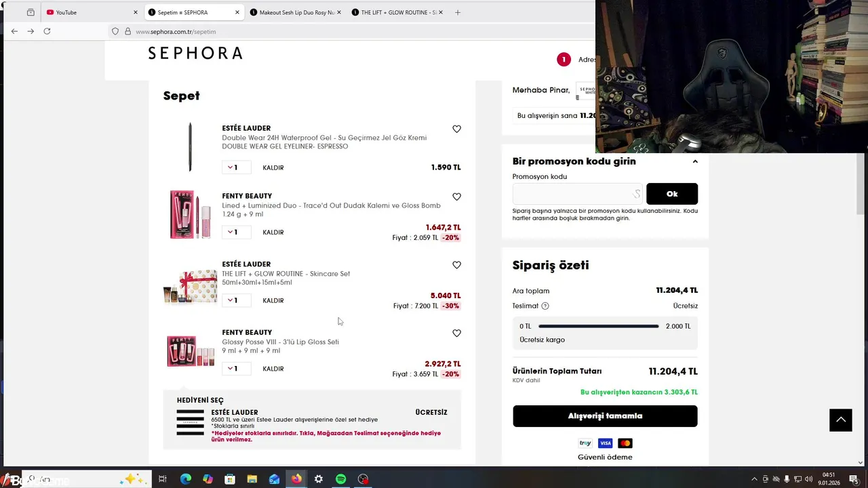Open the notification center icon
868x488 pixels.
tap(854, 479)
